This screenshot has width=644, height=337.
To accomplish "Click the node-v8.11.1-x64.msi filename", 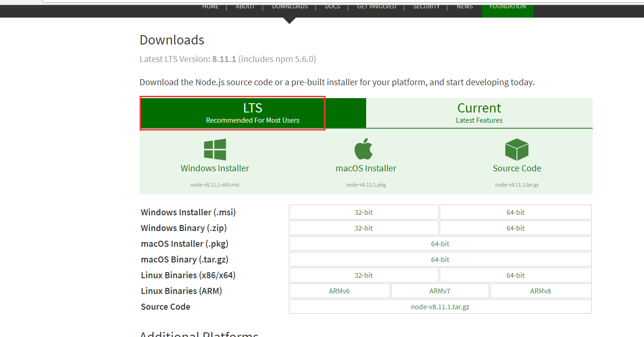I will (x=215, y=185).
